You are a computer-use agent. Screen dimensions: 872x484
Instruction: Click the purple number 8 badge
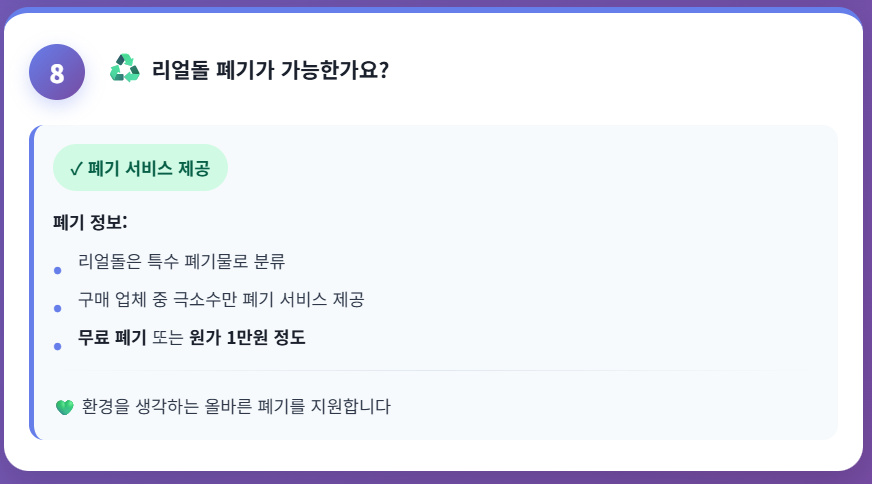57,73
